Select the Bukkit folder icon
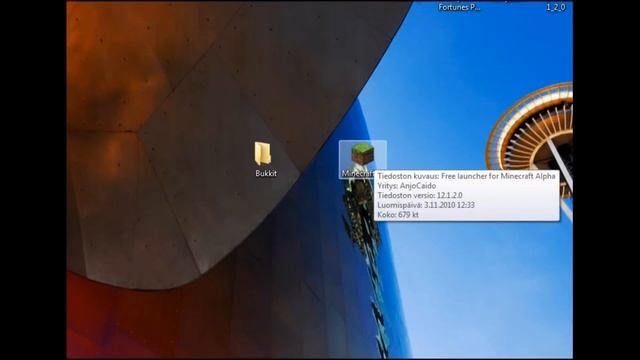Viewport: 640px width, 360px height. point(263,153)
